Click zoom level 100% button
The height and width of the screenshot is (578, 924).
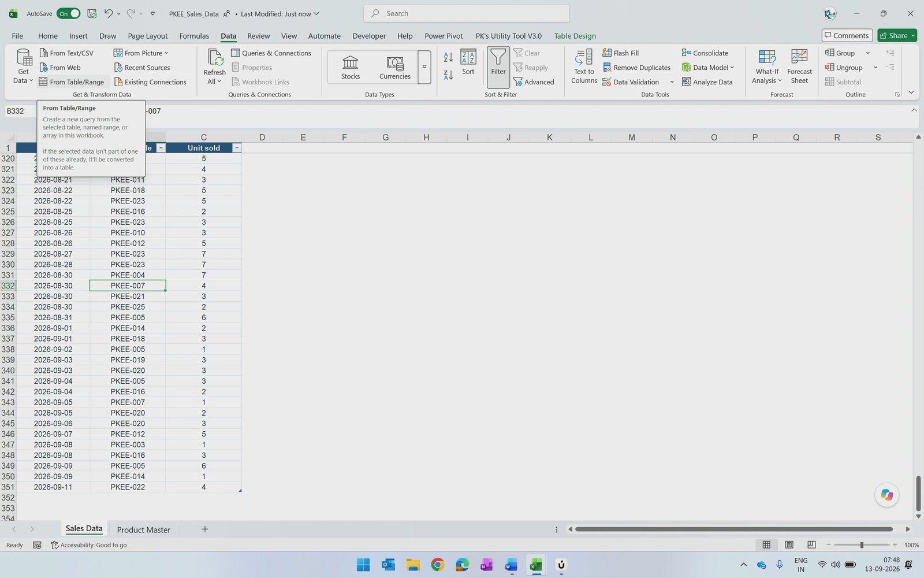pos(912,545)
